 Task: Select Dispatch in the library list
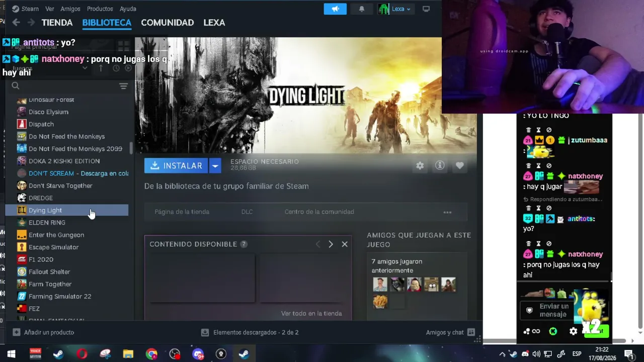pos(67,124)
